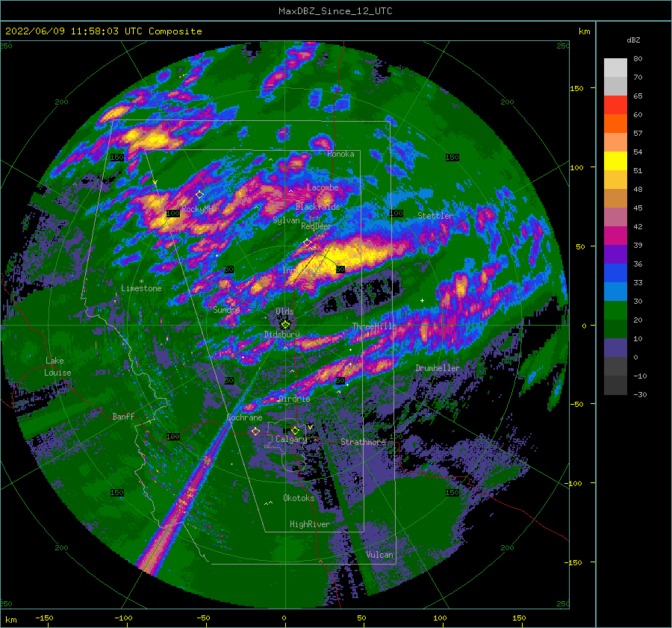Click the MaxDBZ_Since_12_UTC title
The image size is (672, 628).
335,11
